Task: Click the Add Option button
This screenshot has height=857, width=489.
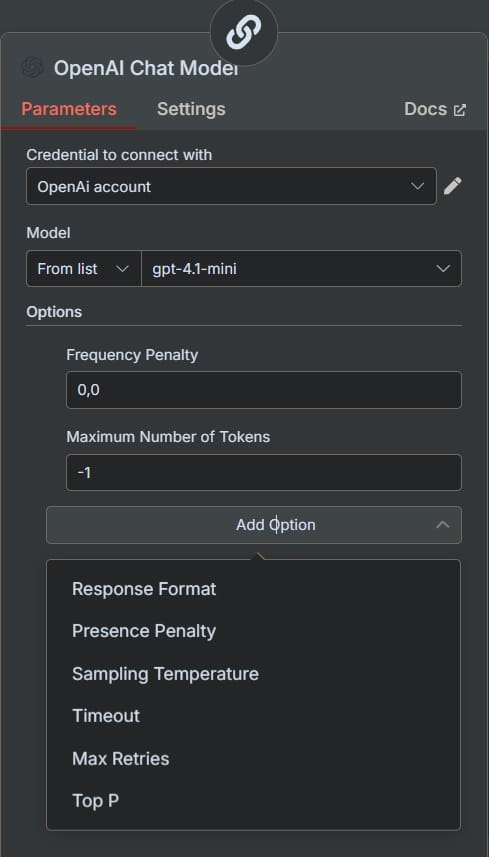Action: point(254,525)
